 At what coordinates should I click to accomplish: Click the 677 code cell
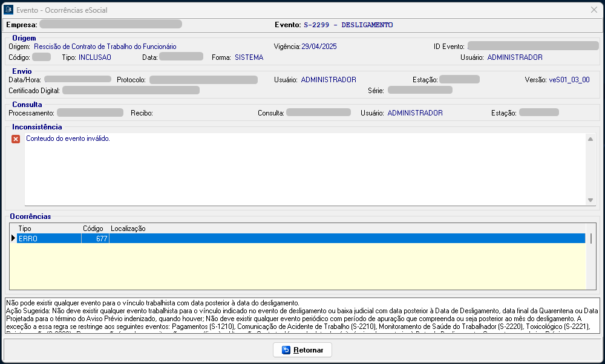coord(95,239)
